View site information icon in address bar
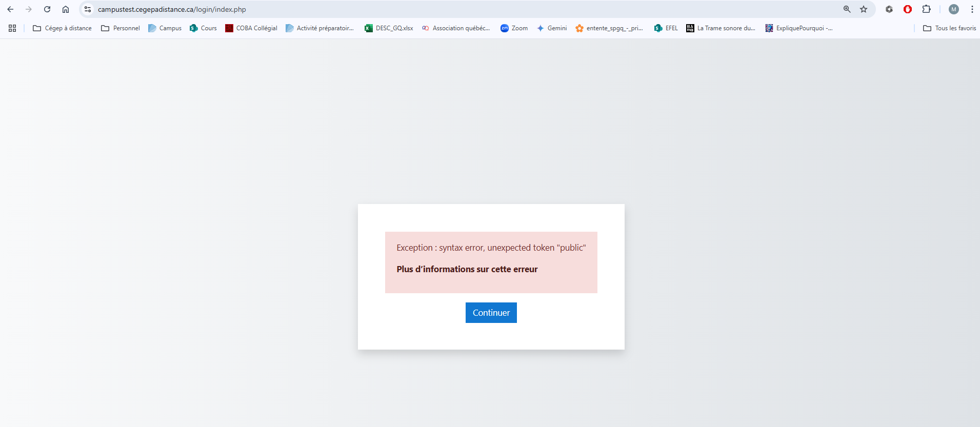 [88, 9]
